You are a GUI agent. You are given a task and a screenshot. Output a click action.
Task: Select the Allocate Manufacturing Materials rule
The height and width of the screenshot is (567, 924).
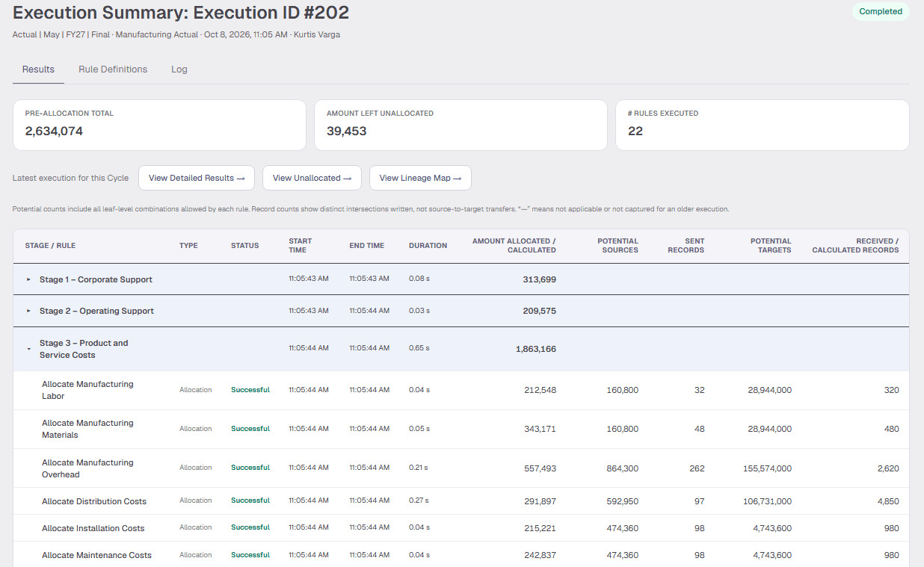pos(87,429)
